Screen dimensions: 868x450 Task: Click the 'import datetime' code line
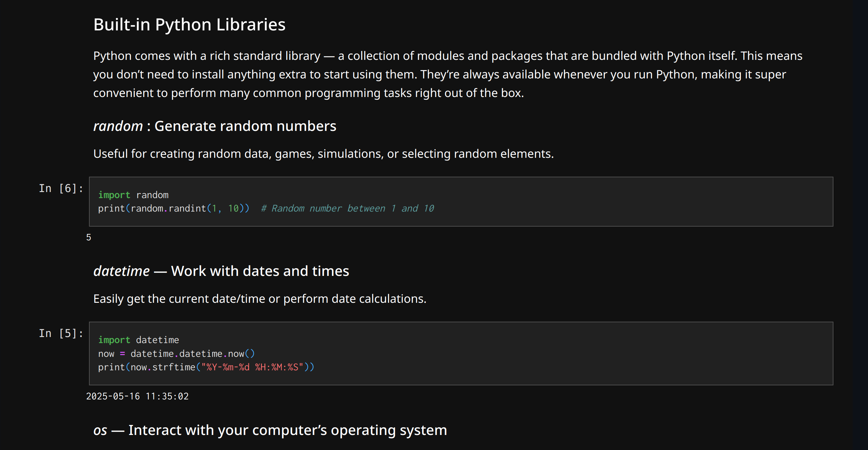pyautogui.click(x=139, y=340)
